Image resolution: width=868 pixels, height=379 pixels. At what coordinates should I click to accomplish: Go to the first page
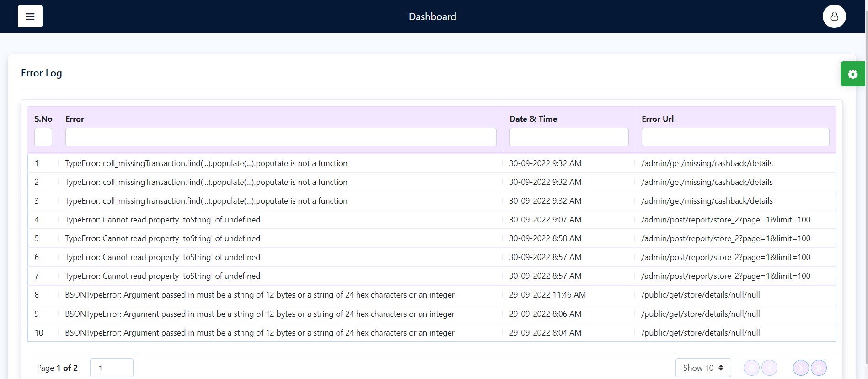tap(751, 368)
